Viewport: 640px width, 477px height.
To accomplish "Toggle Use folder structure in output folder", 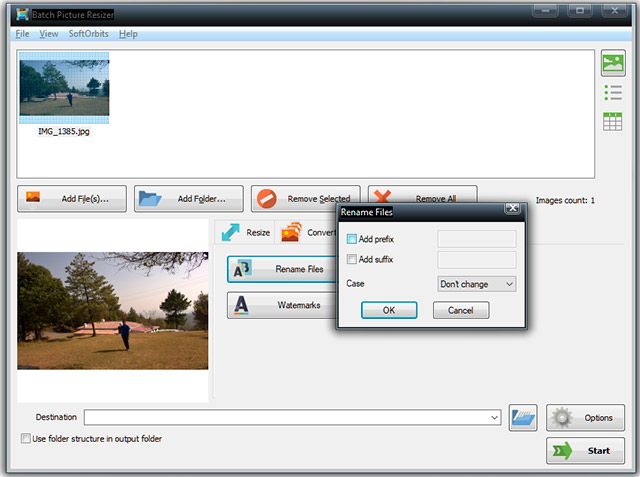I will click(26, 439).
